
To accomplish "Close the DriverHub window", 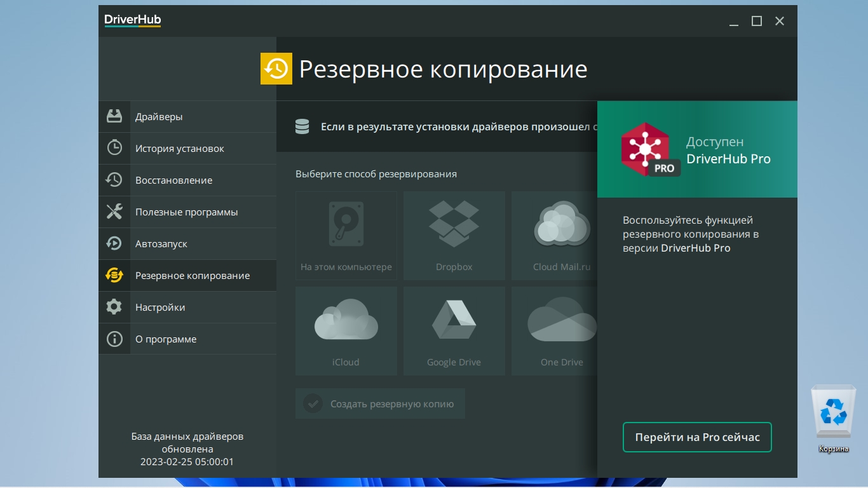I will tap(780, 21).
